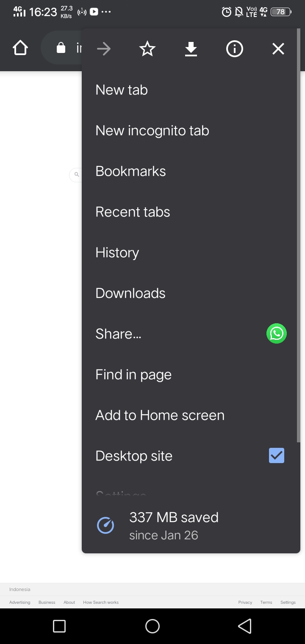Select Recent tabs menu entry

click(133, 212)
